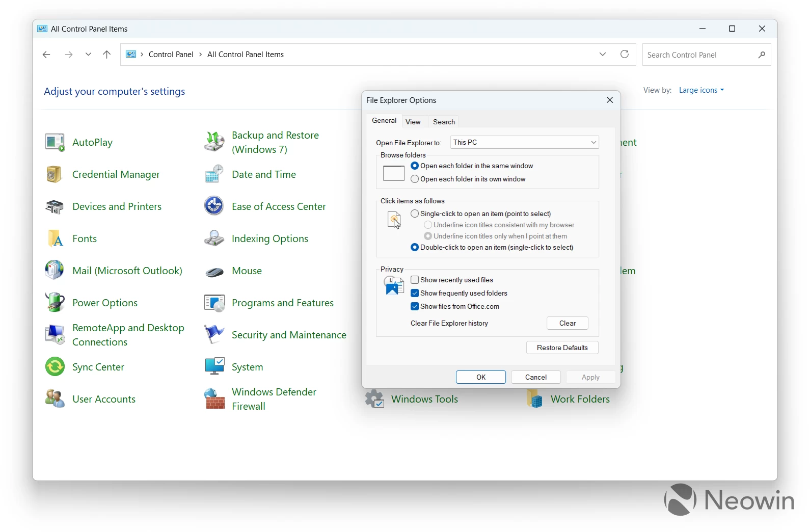The height and width of the screenshot is (532, 810).
Task: Switch to the Search tab
Action: tap(444, 122)
